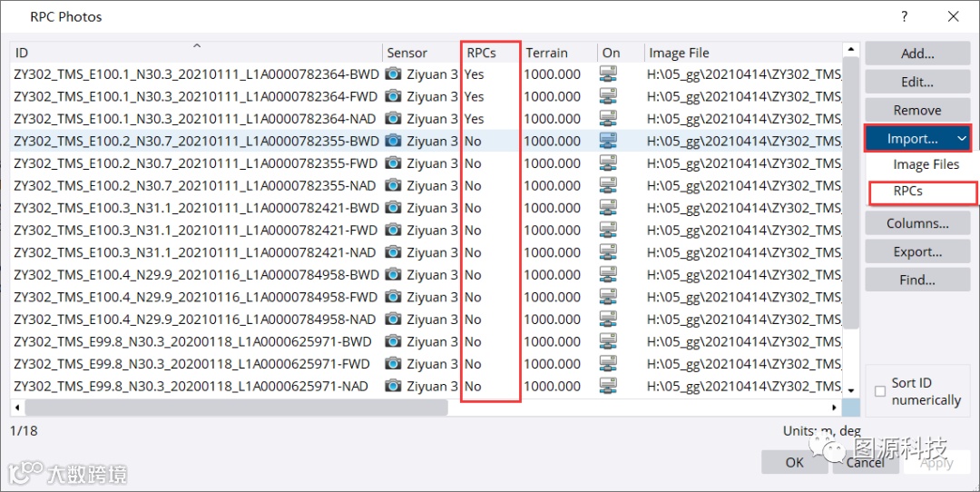Image resolution: width=980 pixels, height=492 pixels.
Task: Choose Image Files from Import menu
Action: (926, 165)
